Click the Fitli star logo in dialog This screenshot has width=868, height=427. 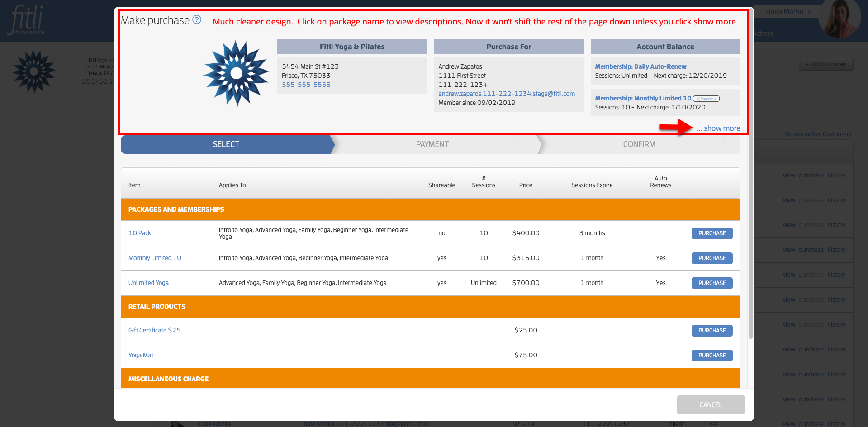click(x=236, y=73)
